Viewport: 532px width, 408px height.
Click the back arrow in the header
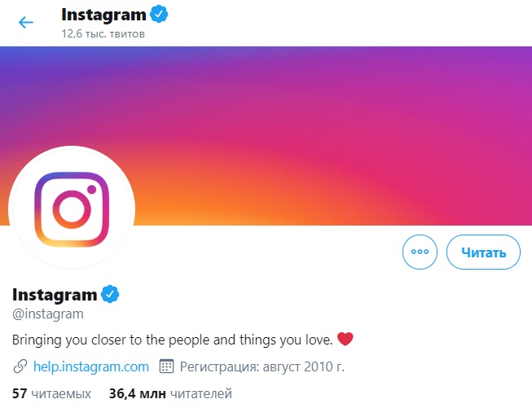[x=26, y=22]
